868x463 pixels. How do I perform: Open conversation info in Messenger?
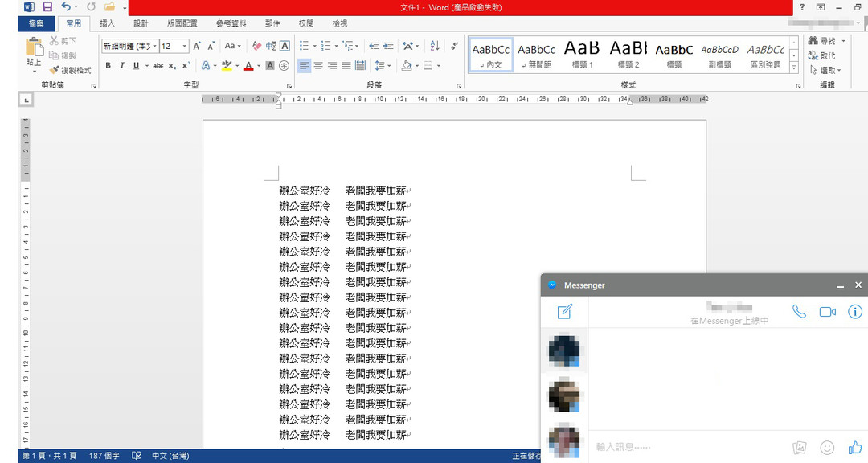[x=854, y=312]
